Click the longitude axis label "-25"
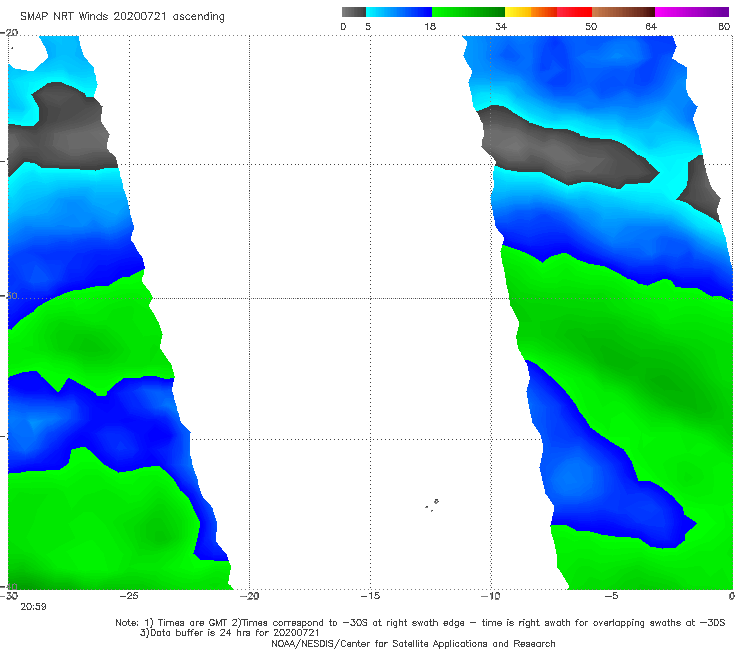 point(129,596)
